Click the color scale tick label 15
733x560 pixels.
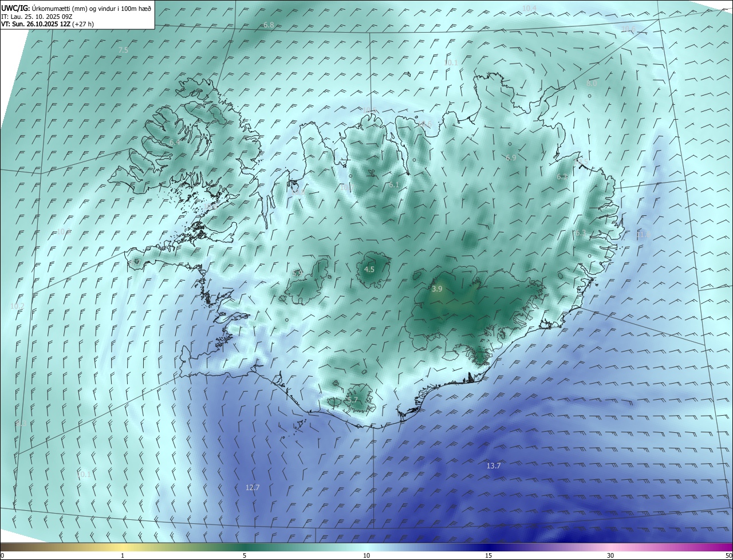point(488,555)
